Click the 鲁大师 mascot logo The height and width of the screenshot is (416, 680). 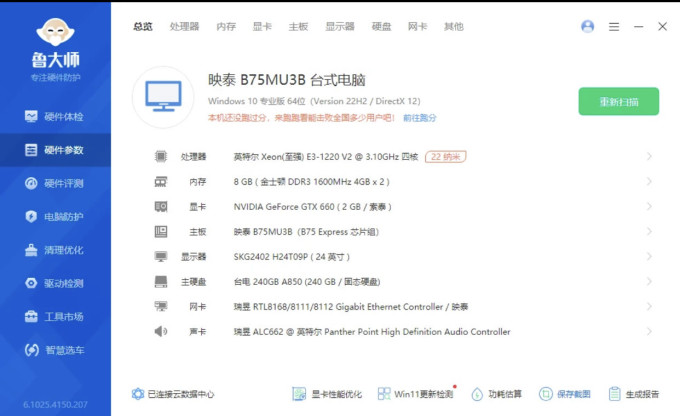pyautogui.click(x=56, y=32)
